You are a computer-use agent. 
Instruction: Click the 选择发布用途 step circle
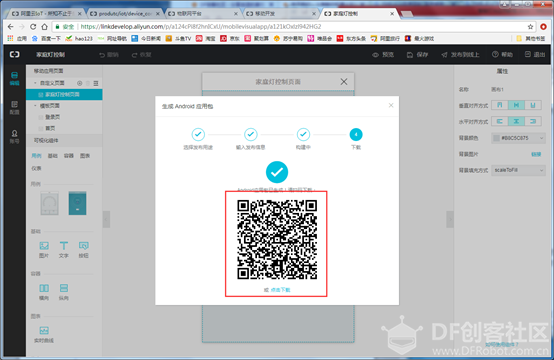click(198, 134)
